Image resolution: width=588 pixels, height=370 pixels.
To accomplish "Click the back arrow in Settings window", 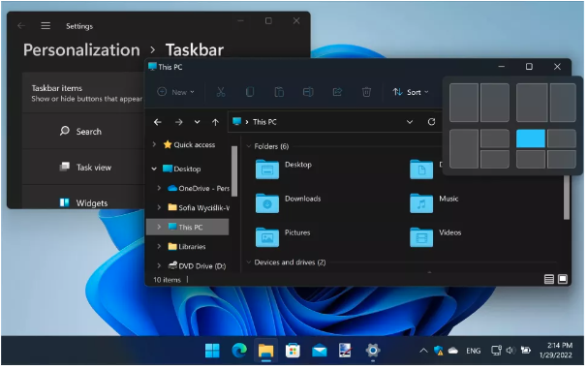I will 21,25.
